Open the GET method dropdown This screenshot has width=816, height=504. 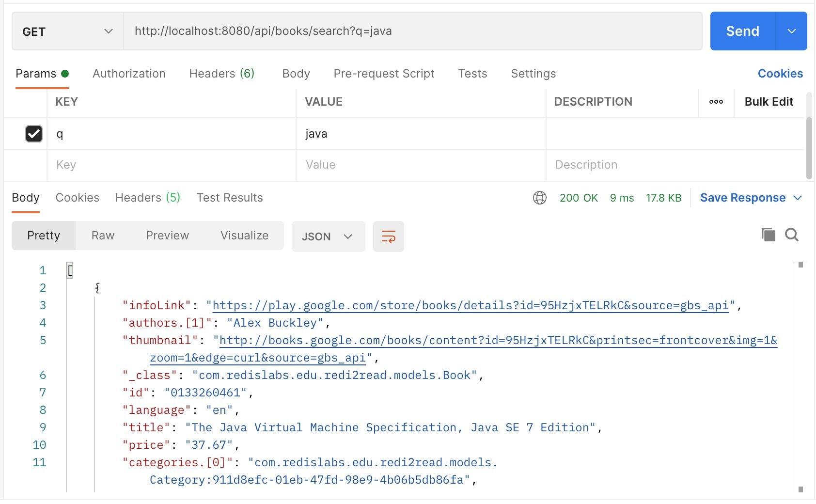(x=67, y=31)
